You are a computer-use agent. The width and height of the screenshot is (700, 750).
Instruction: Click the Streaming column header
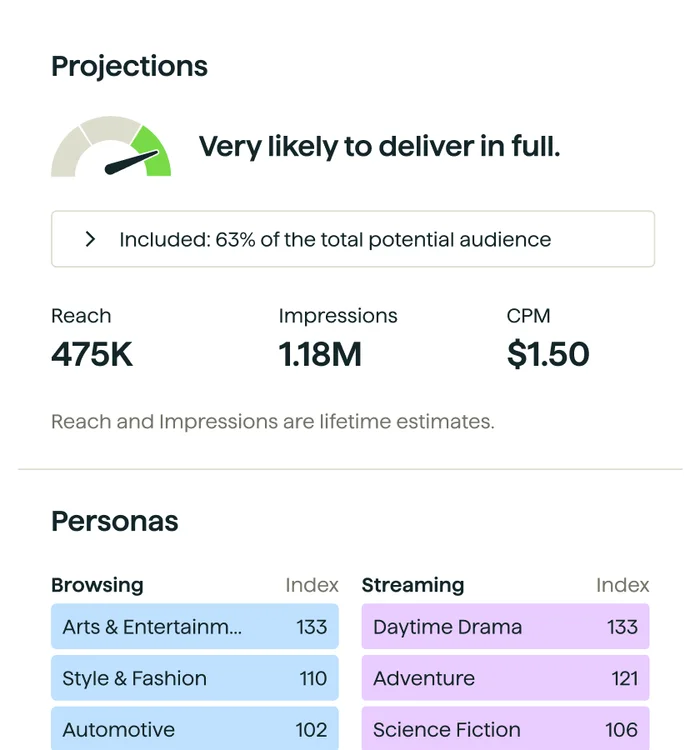click(413, 585)
